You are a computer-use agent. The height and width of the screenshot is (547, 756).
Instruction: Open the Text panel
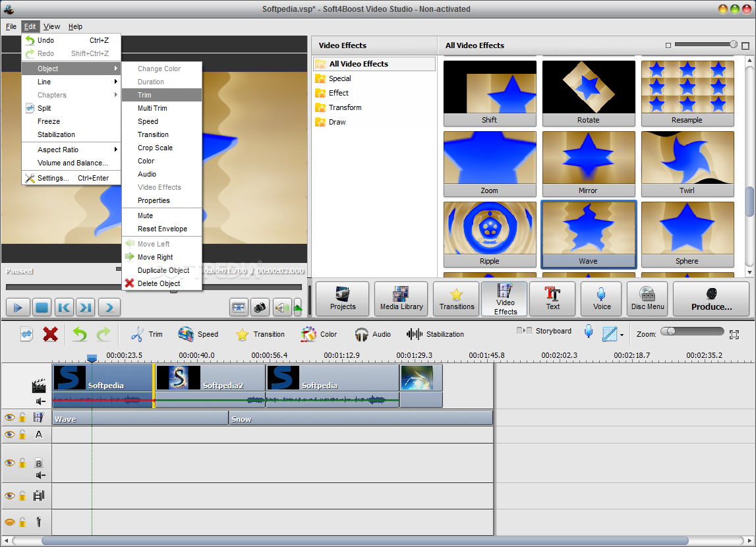(x=552, y=299)
